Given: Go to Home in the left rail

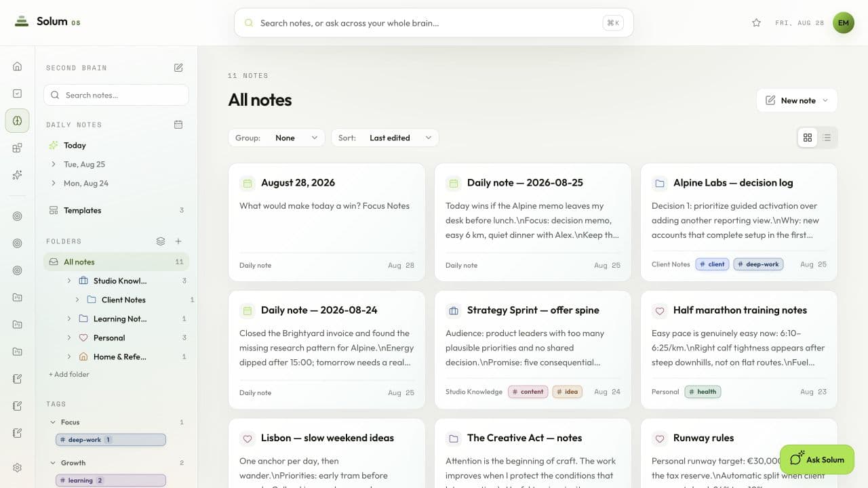Looking at the screenshot, I should click(x=17, y=66).
